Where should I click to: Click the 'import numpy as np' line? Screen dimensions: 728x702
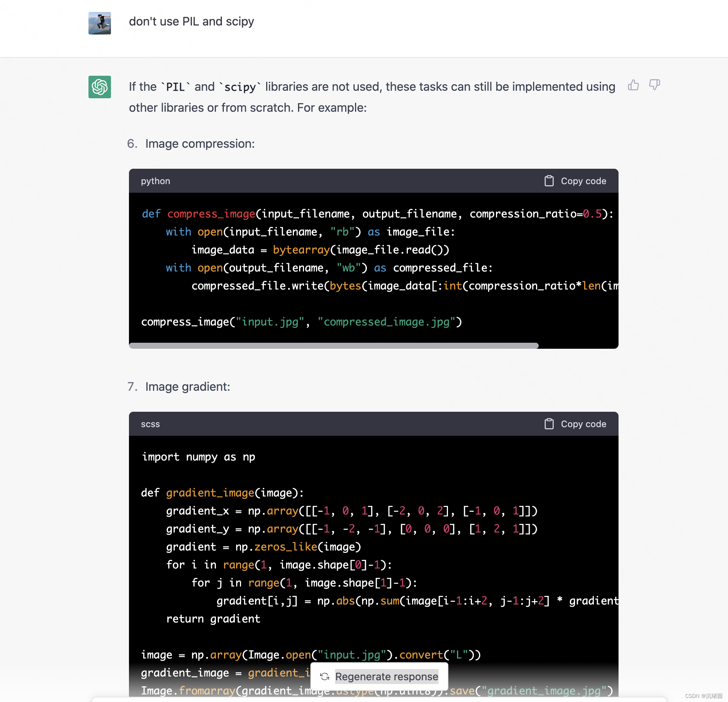(x=198, y=457)
